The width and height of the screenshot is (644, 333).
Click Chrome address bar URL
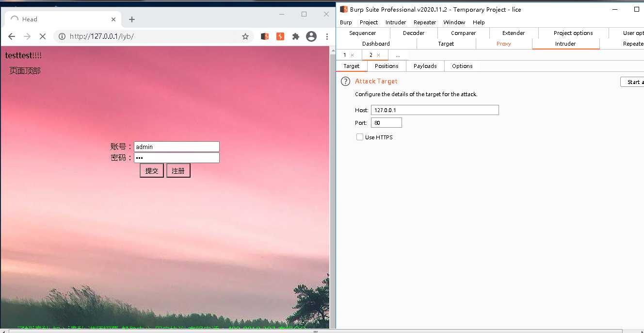click(x=102, y=36)
